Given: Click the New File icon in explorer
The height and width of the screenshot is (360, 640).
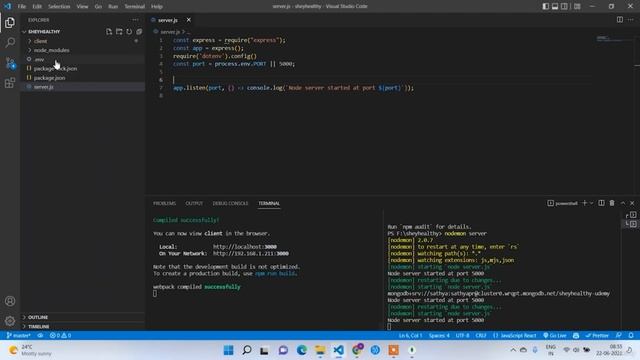Looking at the screenshot, I should (x=109, y=31).
